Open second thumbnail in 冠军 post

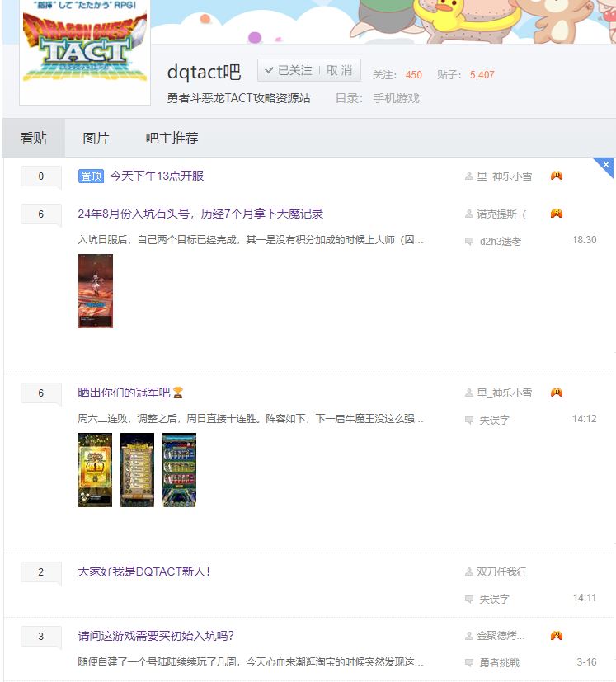138,470
